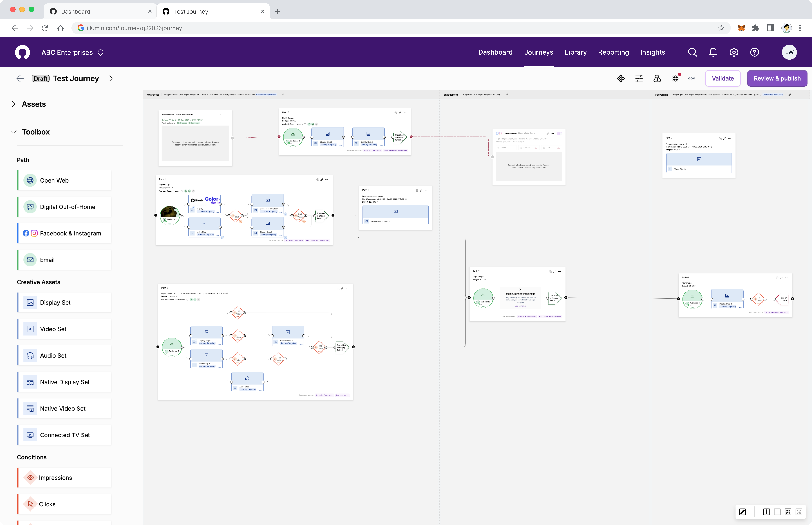Click the pencil edit mode icon on canvas

[x=742, y=512]
